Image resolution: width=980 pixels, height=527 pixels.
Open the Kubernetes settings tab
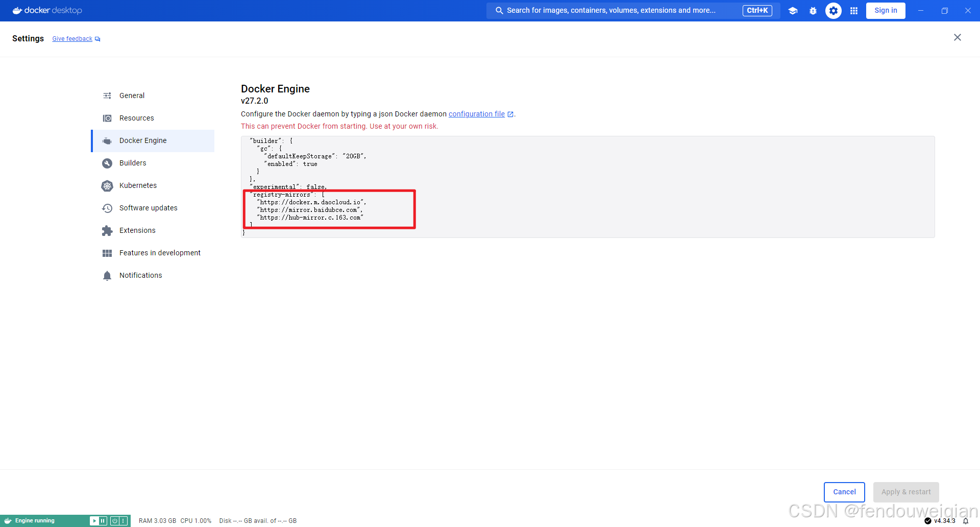153,185
